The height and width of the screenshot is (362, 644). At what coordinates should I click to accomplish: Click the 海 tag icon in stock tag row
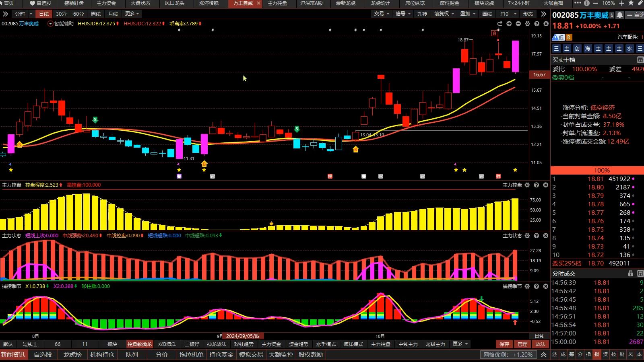point(588,49)
